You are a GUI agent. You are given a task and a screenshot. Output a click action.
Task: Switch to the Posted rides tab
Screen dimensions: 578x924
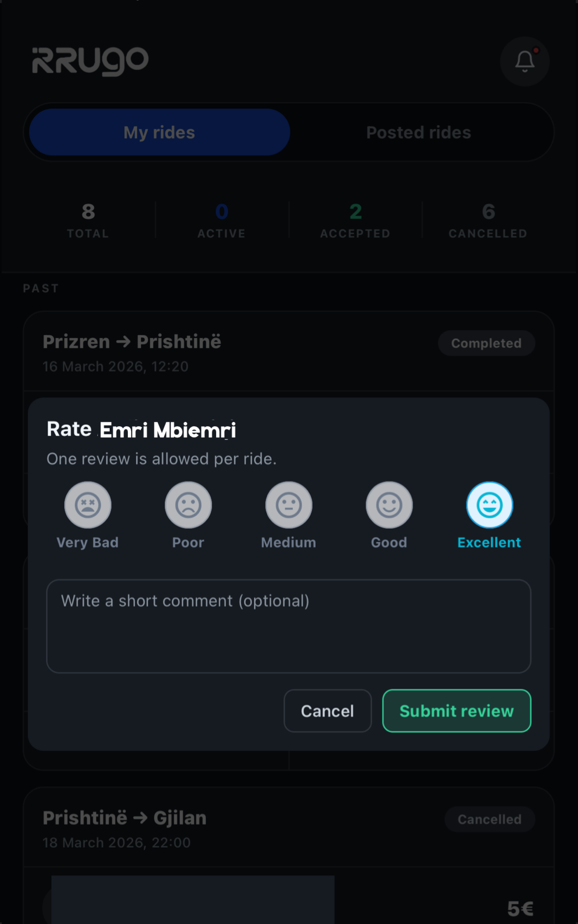coord(419,133)
